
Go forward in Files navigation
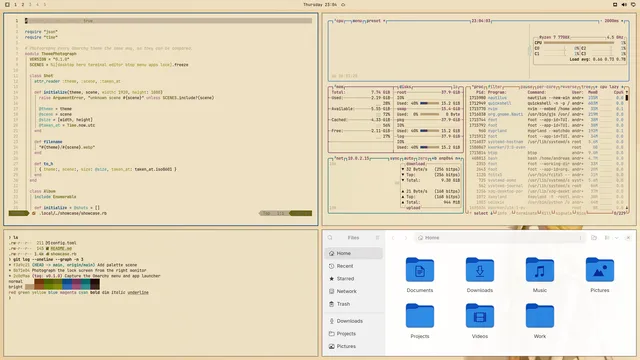[406, 238]
